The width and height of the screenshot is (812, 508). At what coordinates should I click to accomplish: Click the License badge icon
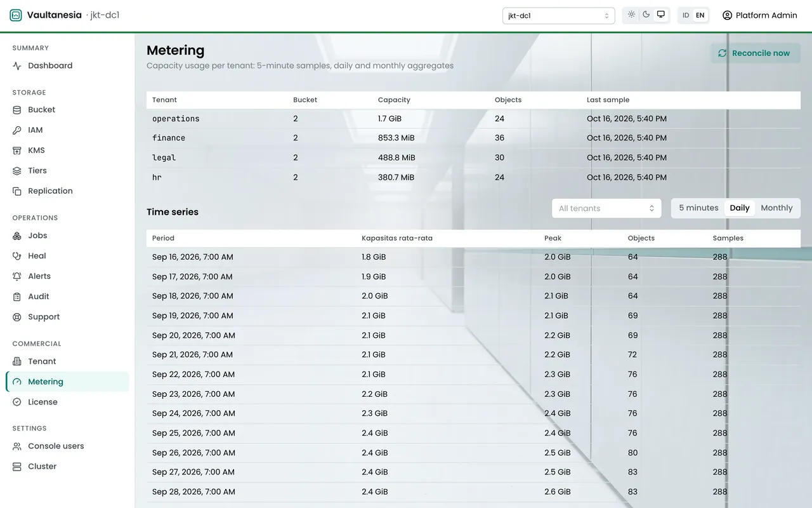(17, 402)
